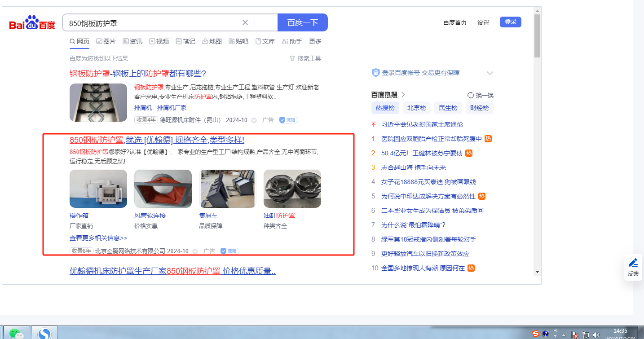Screen dimensions: 644x339
Task: Open the 百度热搜 heading
Action: [x=388, y=95]
